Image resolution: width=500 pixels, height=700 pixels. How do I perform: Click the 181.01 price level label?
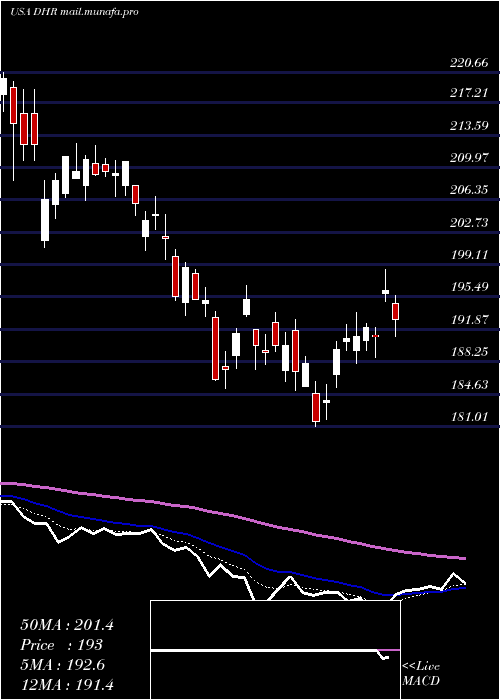[469, 417]
